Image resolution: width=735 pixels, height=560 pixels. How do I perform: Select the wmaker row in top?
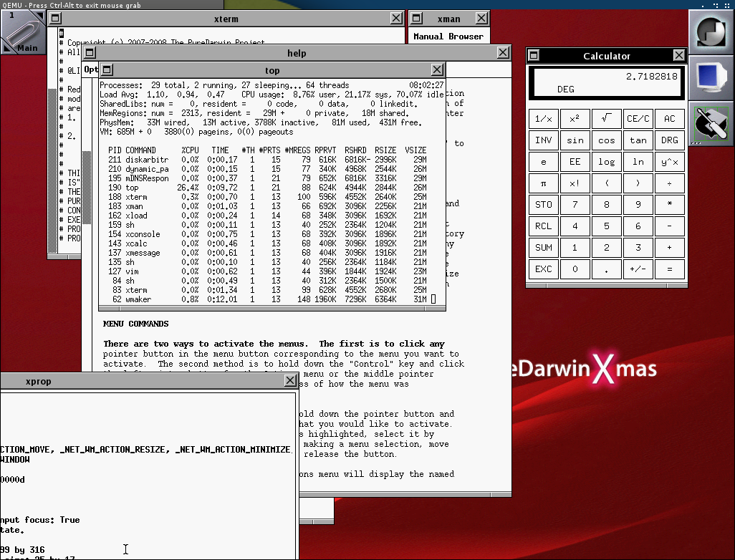tap(267, 299)
